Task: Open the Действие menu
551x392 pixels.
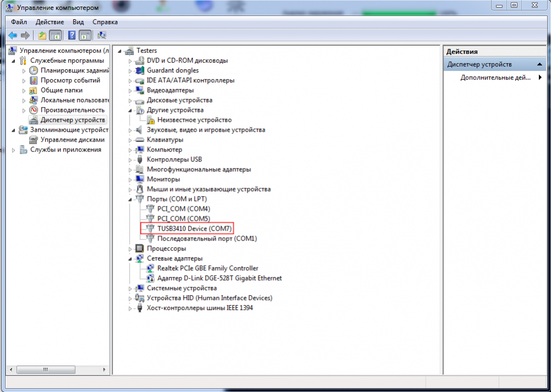Action: [51, 22]
